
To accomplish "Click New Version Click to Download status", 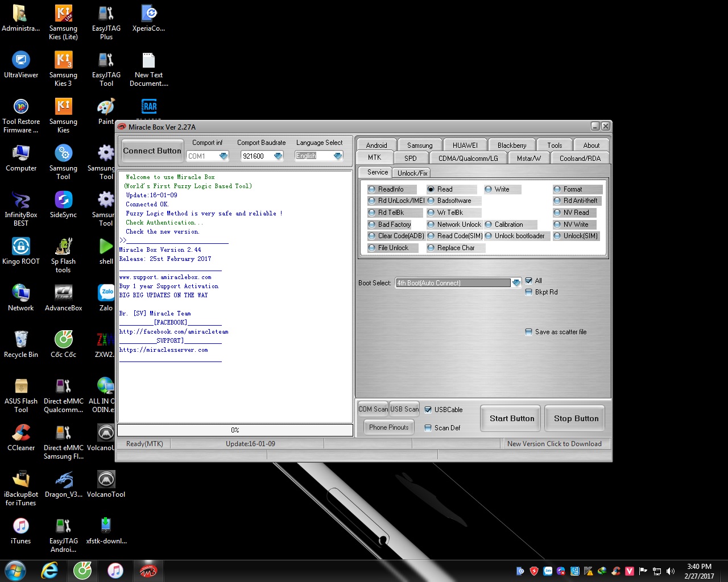I will [555, 444].
